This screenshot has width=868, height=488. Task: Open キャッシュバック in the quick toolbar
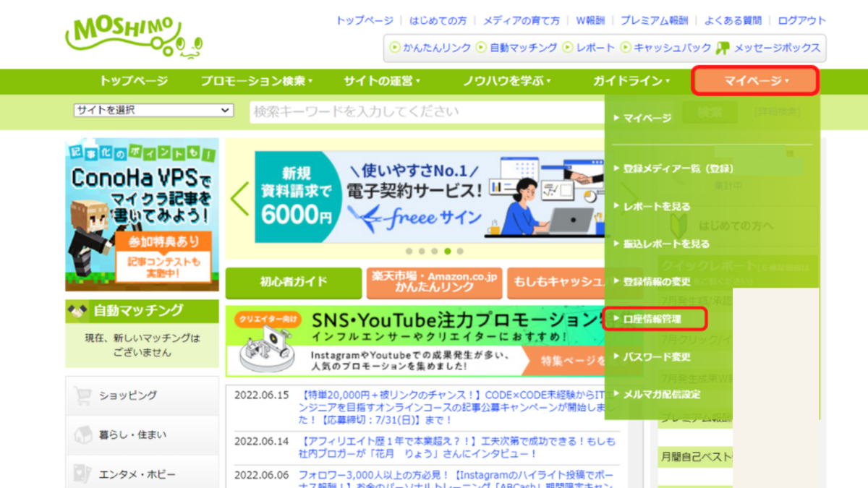click(x=665, y=48)
